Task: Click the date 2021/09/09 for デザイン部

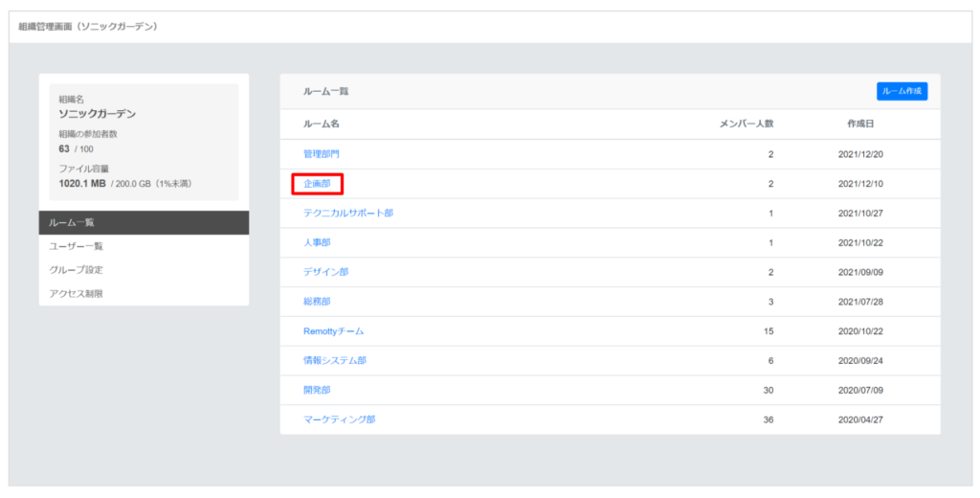Action: 860,272
